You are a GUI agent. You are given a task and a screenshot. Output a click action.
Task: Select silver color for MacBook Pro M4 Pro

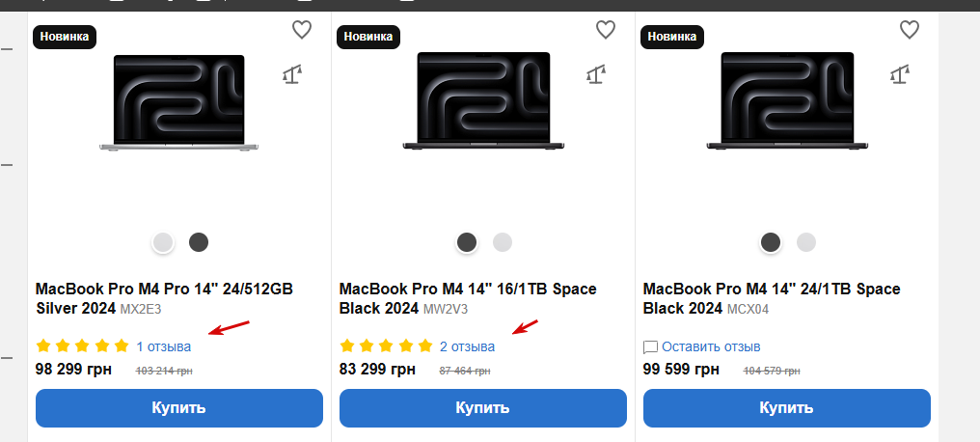(x=163, y=242)
